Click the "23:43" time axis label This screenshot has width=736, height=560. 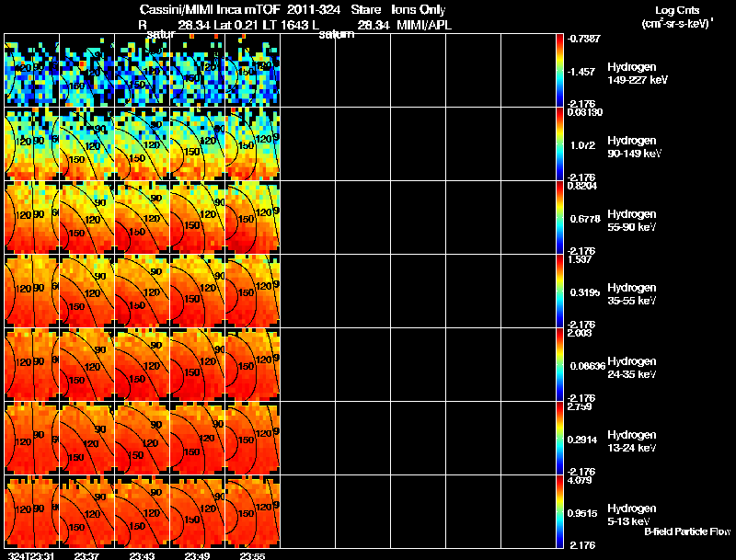[142, 556]
